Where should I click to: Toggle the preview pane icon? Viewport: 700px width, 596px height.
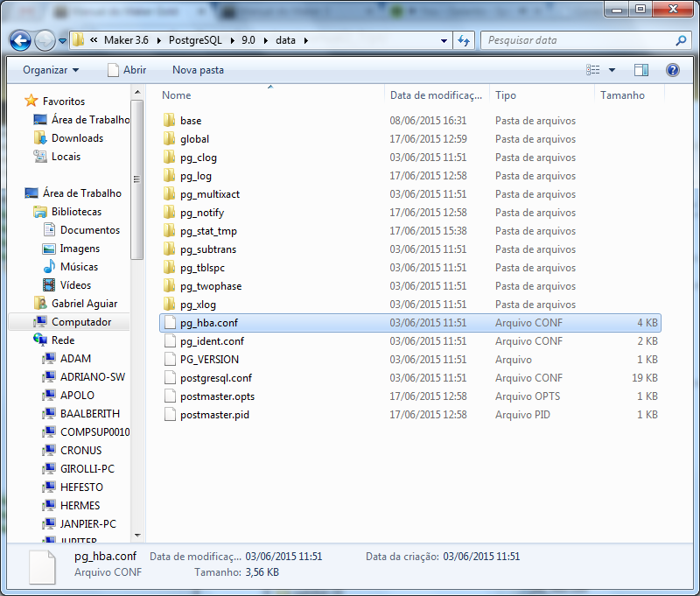[641, 70]
